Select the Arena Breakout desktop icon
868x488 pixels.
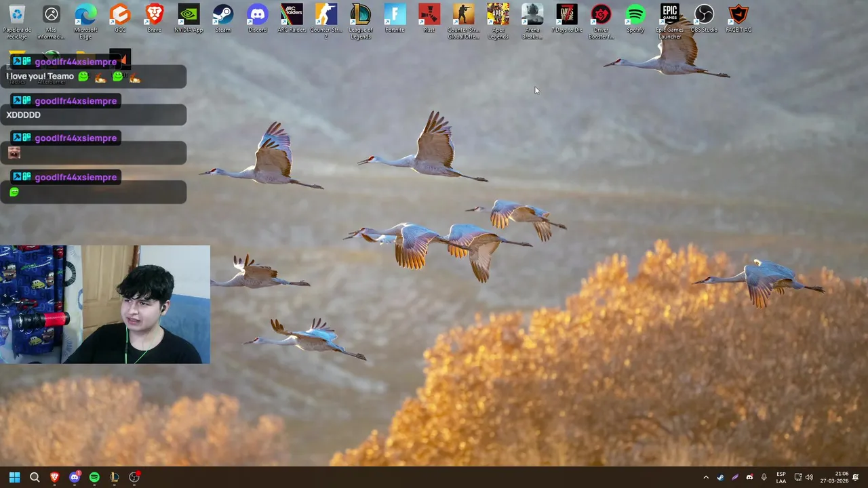pyautogui.click(x=532, y=21)
